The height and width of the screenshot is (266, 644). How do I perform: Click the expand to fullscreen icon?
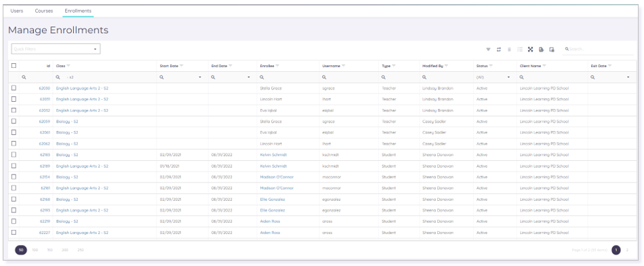(530, 50)
